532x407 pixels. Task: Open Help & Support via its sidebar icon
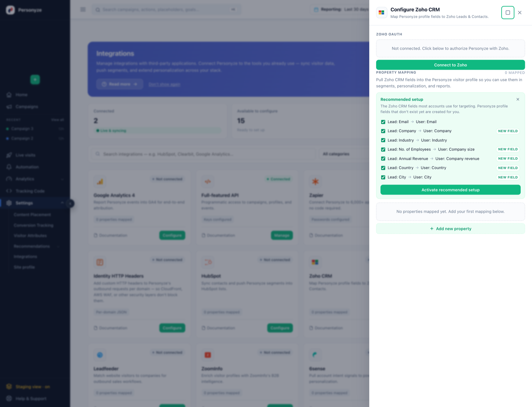(9, 398)
